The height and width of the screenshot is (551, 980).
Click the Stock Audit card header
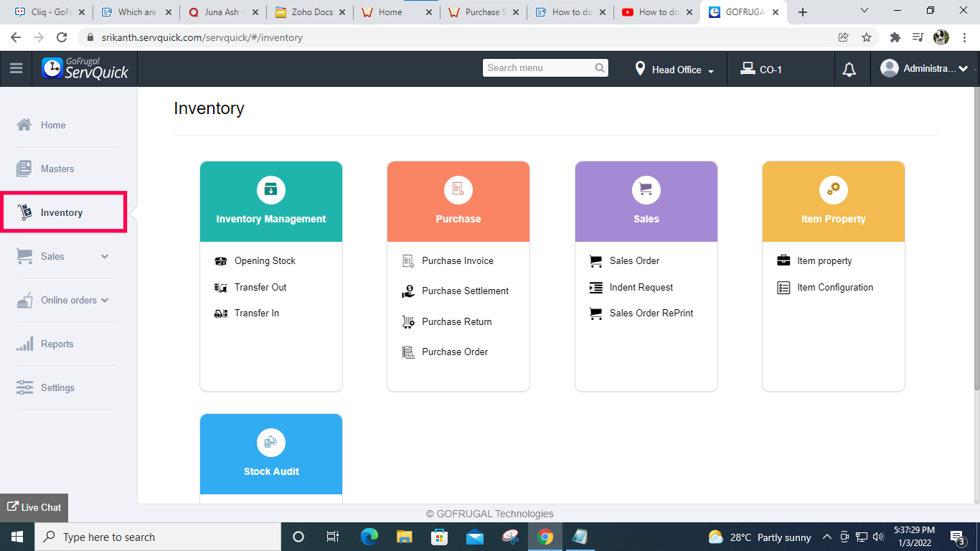[271, 454]
